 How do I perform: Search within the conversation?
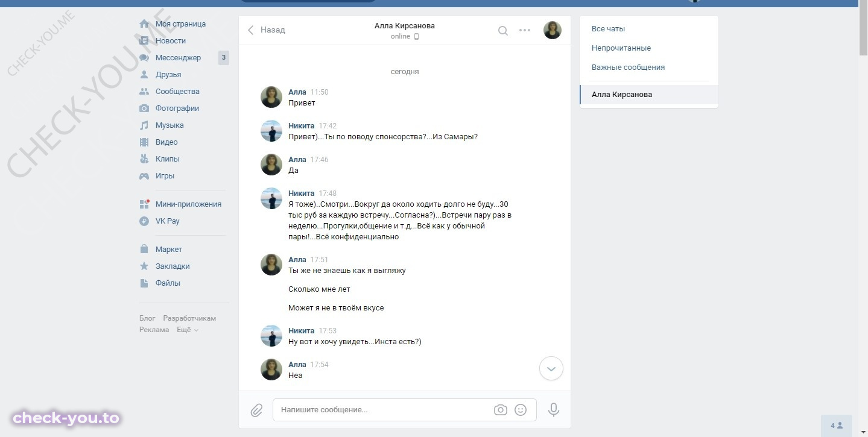pyautogui.click(x=502, y=30)
